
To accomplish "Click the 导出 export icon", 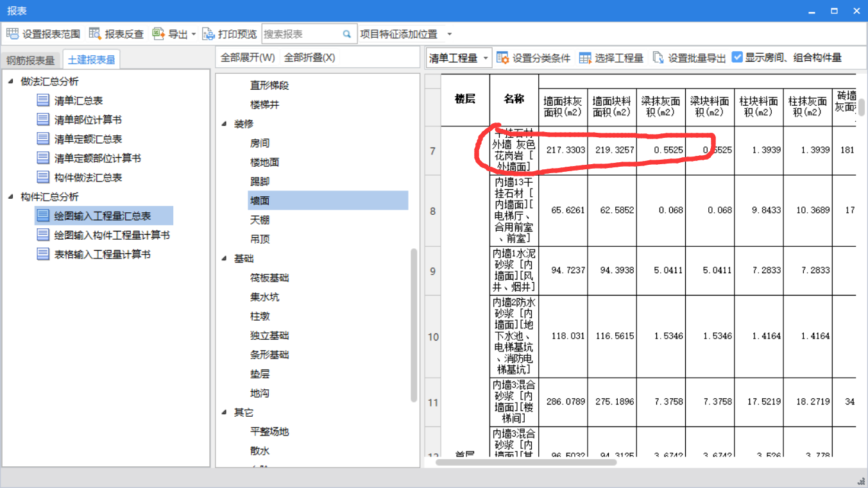I will 158,34.
